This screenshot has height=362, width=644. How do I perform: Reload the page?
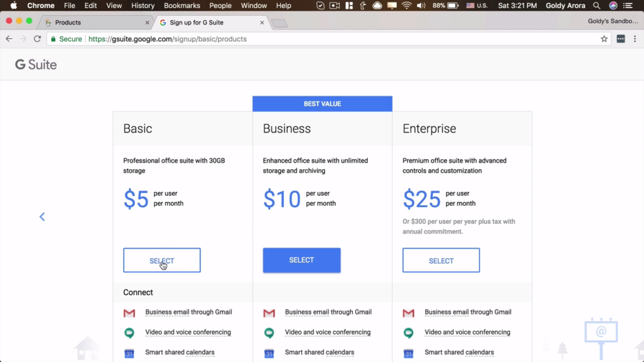(x=38, y=39)
